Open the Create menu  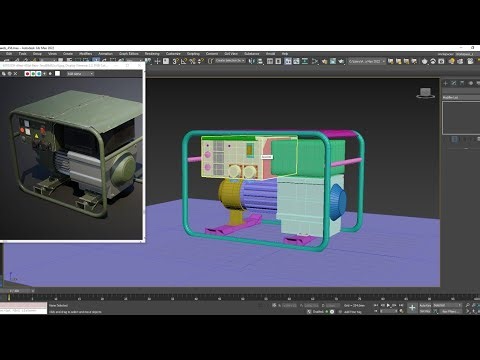point(68,54)
